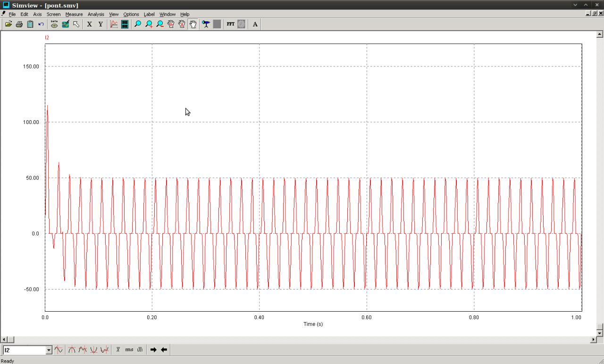604x364 pixels.
Task: Click the cyan table screen icon
Action: click(x=125, y=24)
